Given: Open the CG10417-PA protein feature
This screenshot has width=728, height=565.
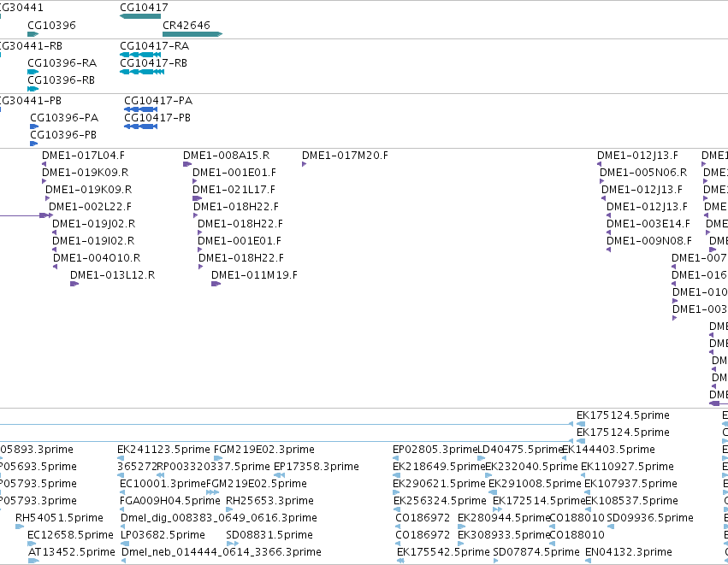Looking at the screenshot, I should 140,109.
